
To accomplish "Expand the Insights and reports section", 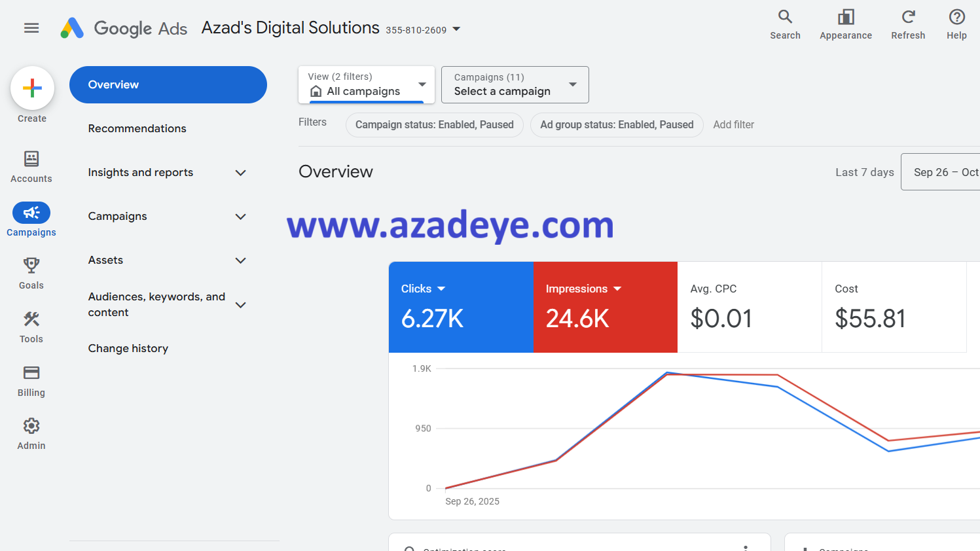I will point(167,172).
